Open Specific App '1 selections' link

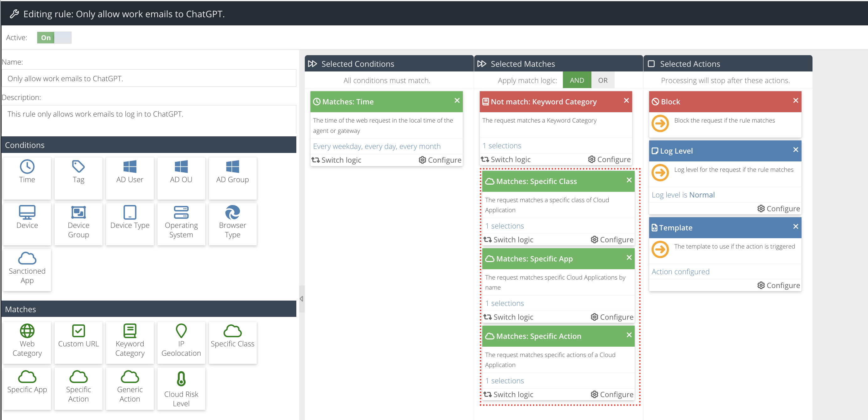click(505, 303)
